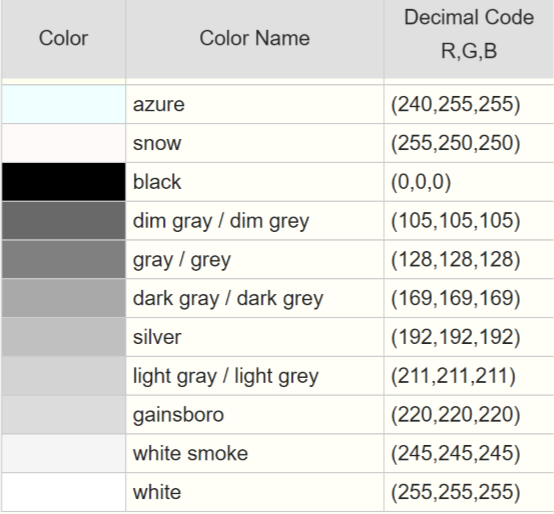Select the 'gainsboro' name cell
Screen dimensions: 554x514
click(x=255, y=415)
